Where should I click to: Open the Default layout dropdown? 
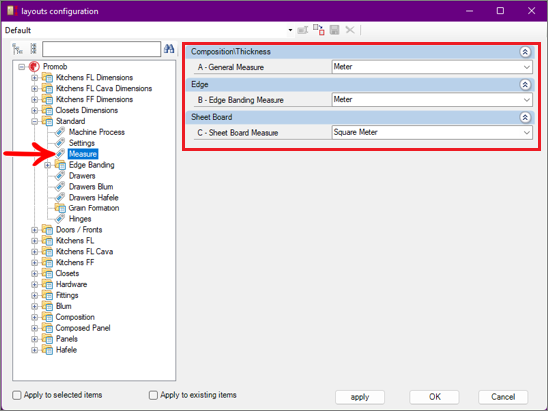coord(290,30)
